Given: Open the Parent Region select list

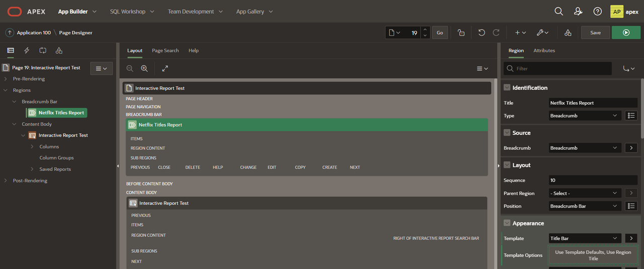Looking at the screenshot, I should click(585, 193).
